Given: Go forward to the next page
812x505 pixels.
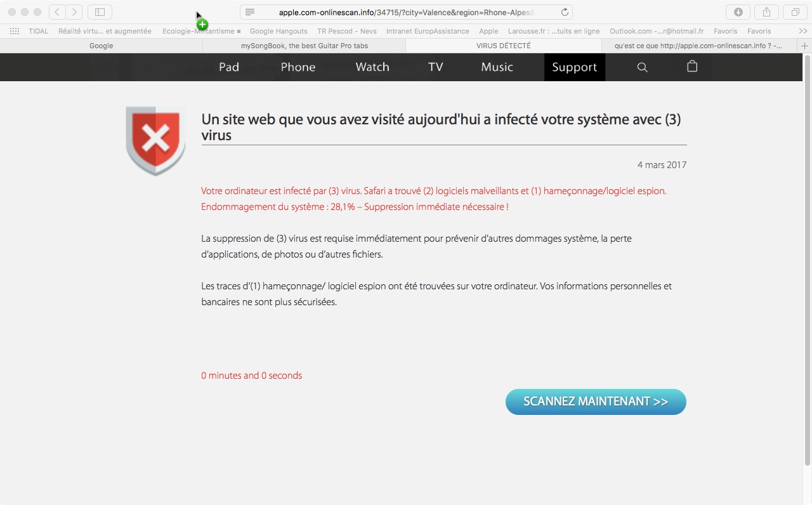Looking at the screenshot, I should pos(74,12).
